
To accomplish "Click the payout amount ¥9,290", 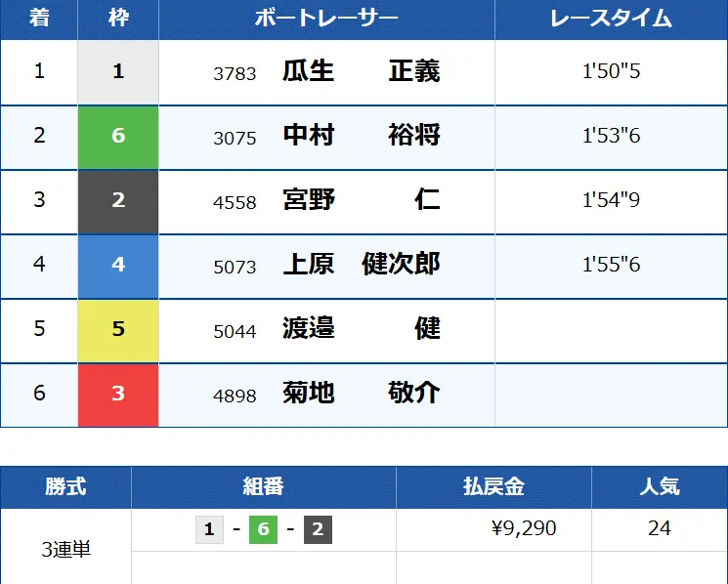I will click(524, 529).
